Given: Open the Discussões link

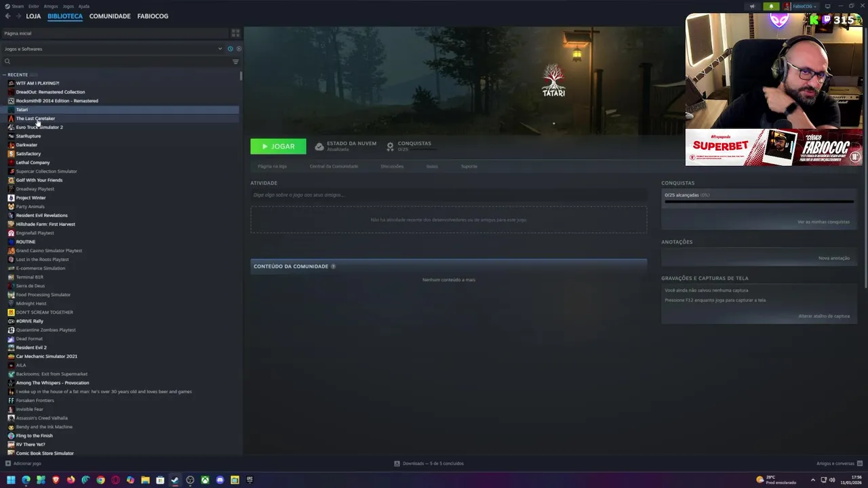Looking at the screenshot, I should coord(392,166).
